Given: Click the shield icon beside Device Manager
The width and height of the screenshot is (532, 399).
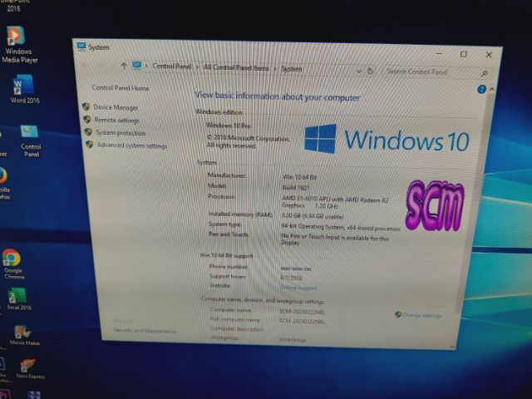Looking at the screenshot, I should pos(86,106).
